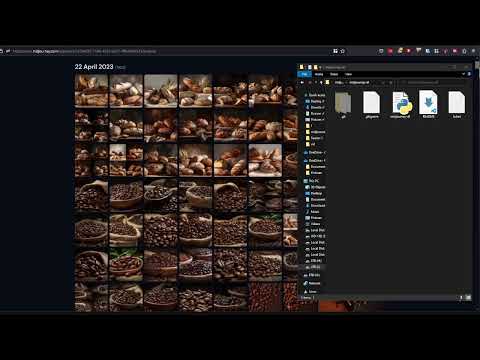Viewport: 480px width, 360px height.
Task: Open Videos in the navigation pane
Action: [x=313, y=224]
